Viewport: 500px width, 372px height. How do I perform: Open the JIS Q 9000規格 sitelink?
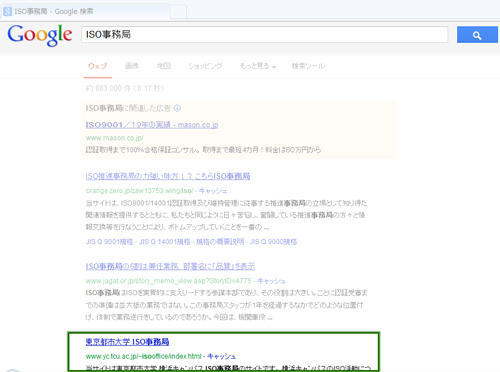click(273, 242)
